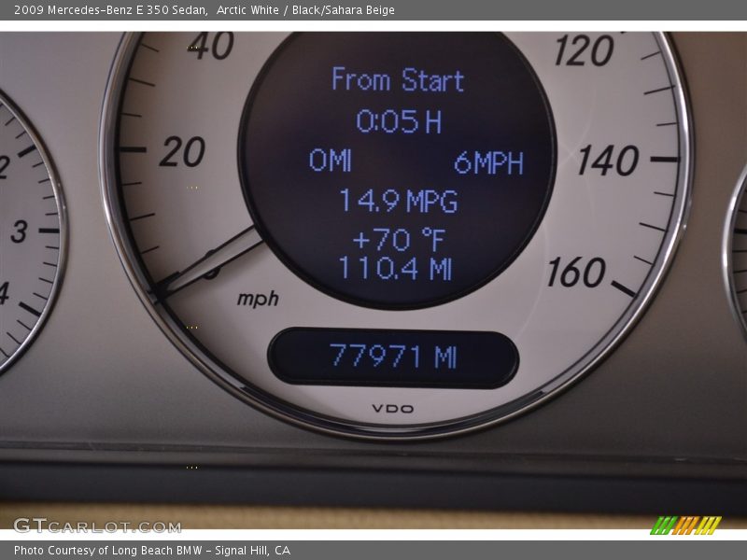747x560 pixels.
Task: Click the 14.9 MPG fuel economy reading
Action: click(x=399, y=201)
